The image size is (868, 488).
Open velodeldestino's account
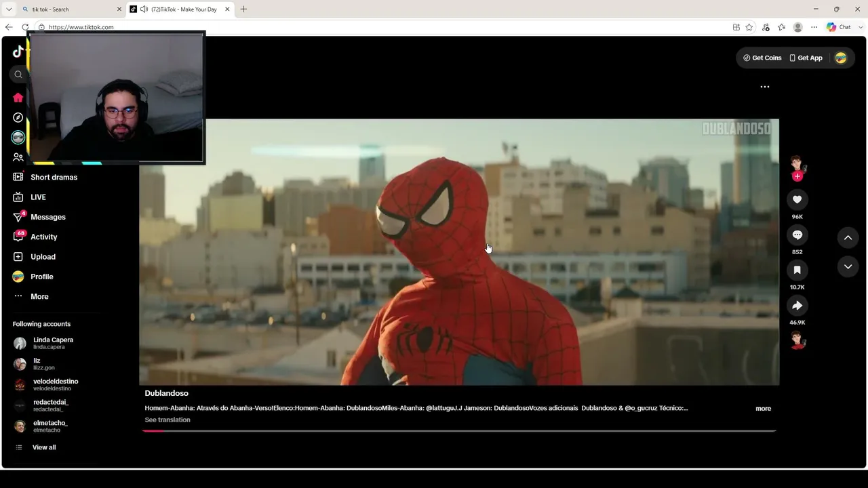(46, 385)
